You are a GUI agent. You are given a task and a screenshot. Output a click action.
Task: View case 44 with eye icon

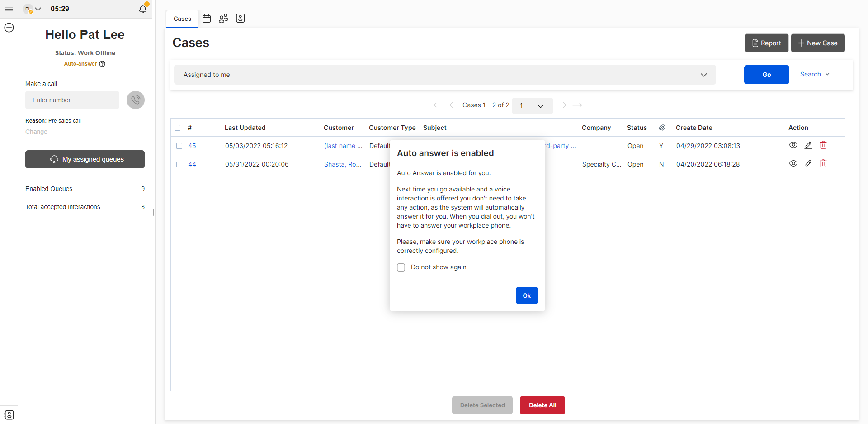point(793,164)
